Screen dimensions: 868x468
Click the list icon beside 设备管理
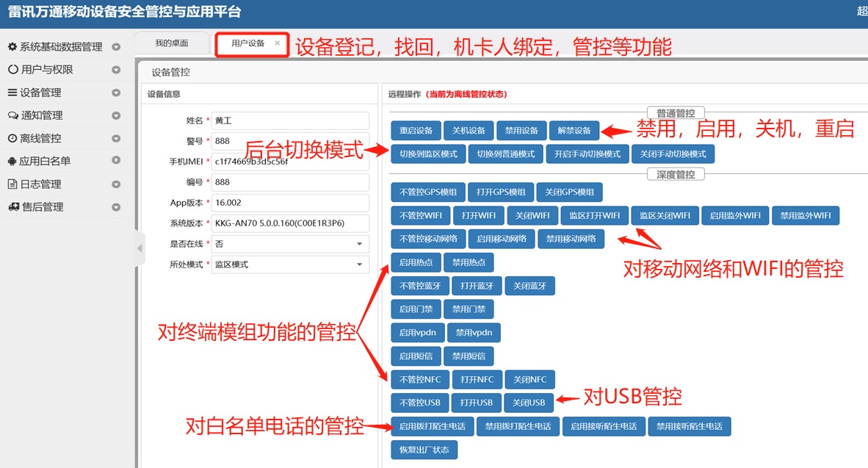coord(12,93)
